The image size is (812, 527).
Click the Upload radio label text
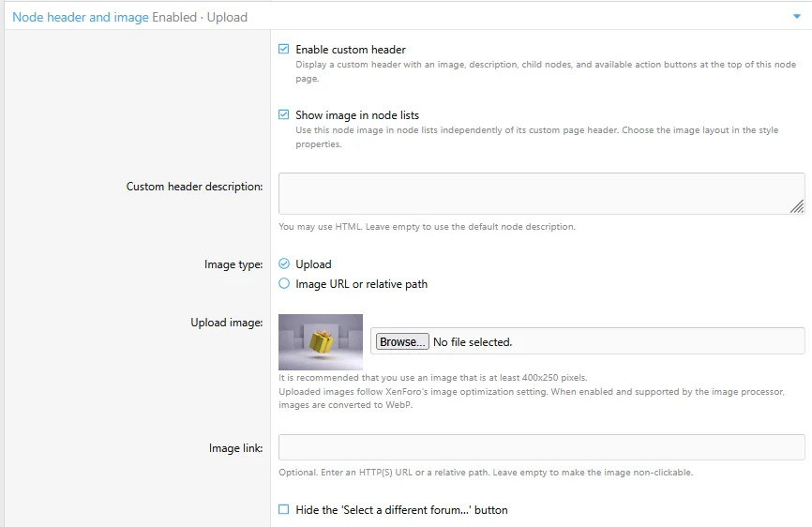tap(313, 264)
